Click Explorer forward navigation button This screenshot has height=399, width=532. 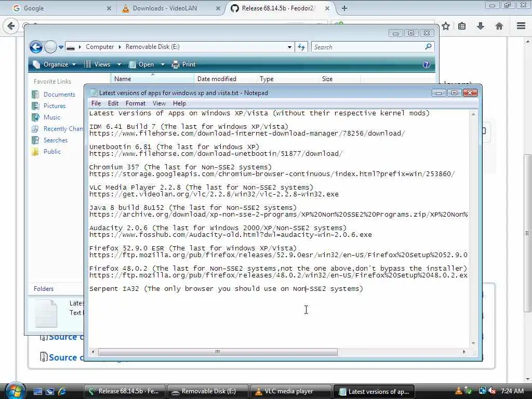(50, 47)
